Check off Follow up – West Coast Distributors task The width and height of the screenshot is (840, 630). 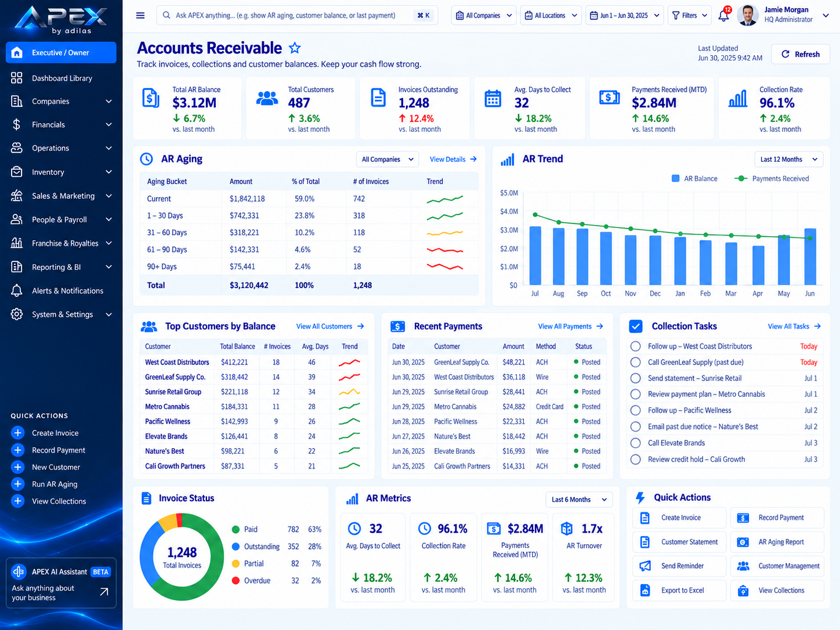pyautogui.click(x=636, y=346)
